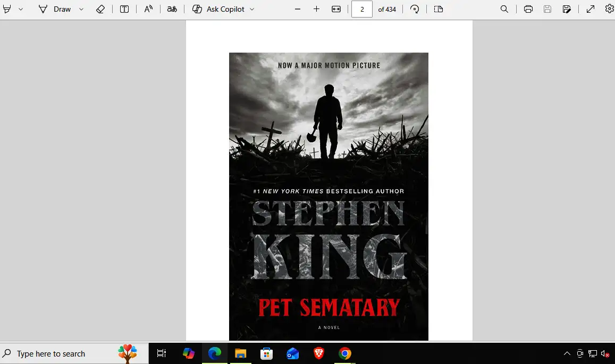Toggle the page view layout
615x364 pixels.
point(438,9)
